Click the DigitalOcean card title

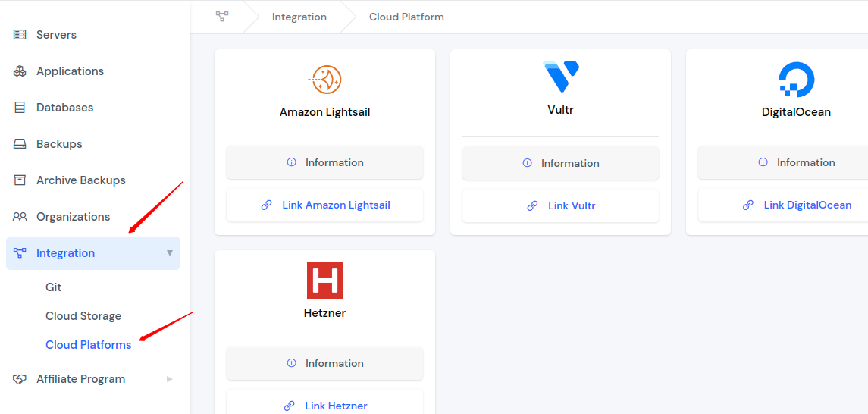(x=796, y=112)
